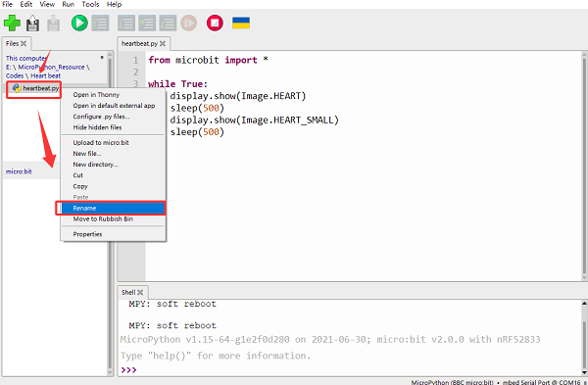Open the Tools menu
The height and width of the screenshot is (385, 588).
pyautogui.click(x=90, y=5)
